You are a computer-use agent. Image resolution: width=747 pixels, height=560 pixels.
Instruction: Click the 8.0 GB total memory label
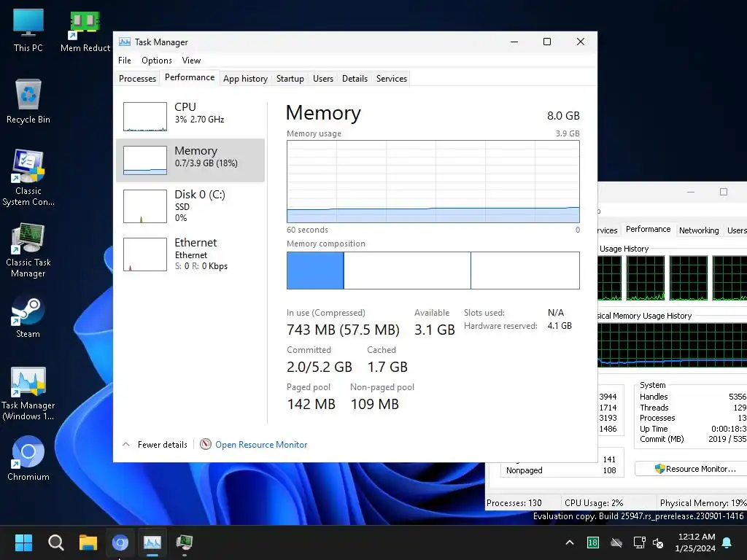tap(563, 116)
